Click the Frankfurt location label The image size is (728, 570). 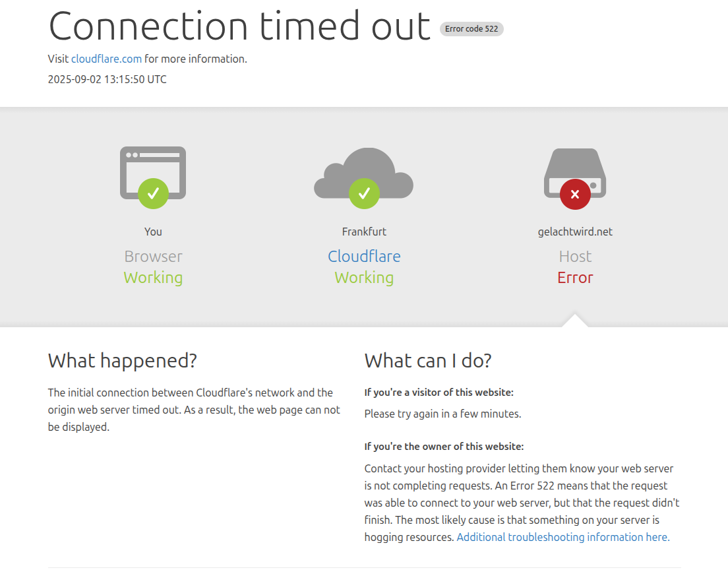[364, 232]
